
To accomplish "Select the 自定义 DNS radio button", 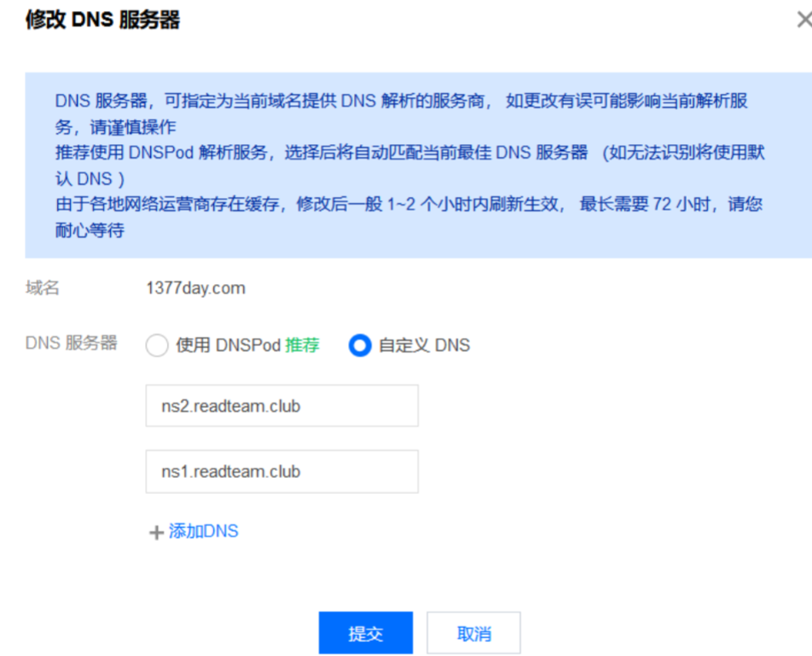I will (x=360, y=345).
